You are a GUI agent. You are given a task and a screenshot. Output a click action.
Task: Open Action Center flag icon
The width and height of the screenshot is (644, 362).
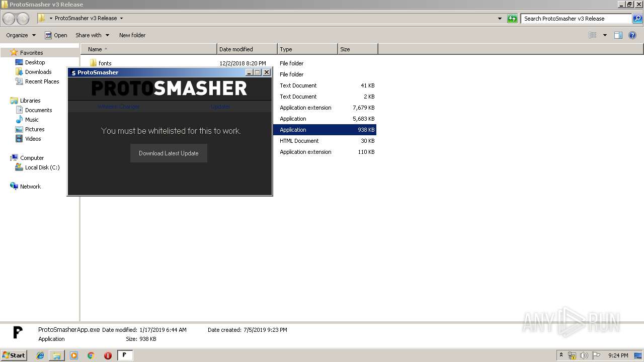pos(596,355)
